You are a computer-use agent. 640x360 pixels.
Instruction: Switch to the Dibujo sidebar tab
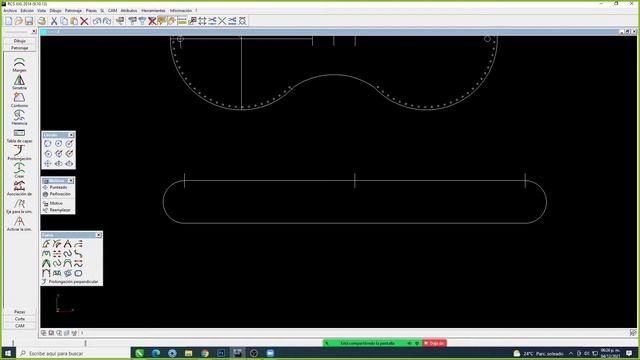point(20,41)
